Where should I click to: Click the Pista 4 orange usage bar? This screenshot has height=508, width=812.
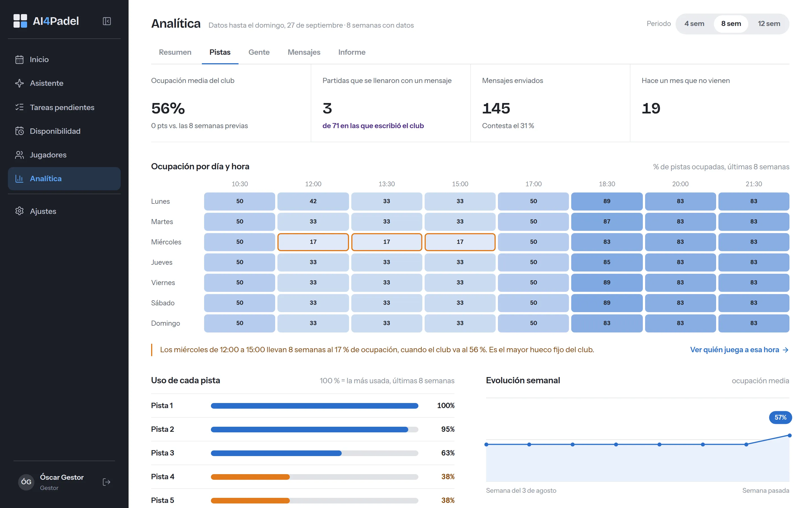point(250,477)
